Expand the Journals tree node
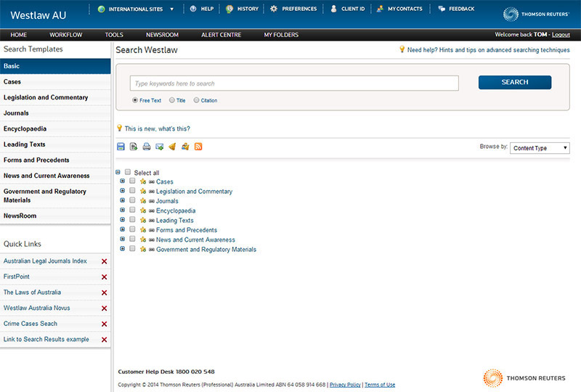Screen dimensions: 581x392 (122, 200)
